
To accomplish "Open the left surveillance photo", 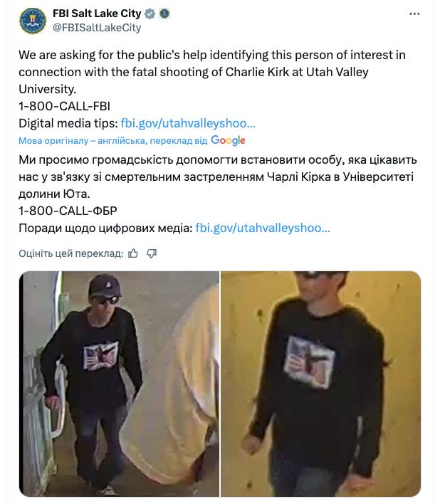I will (119, 384).
